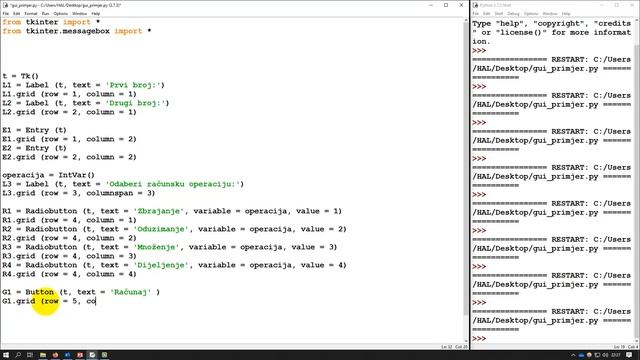Maximize the editor window
Image resolution: width=640 pixels, height=360 pixels.
tap(446, 5)
